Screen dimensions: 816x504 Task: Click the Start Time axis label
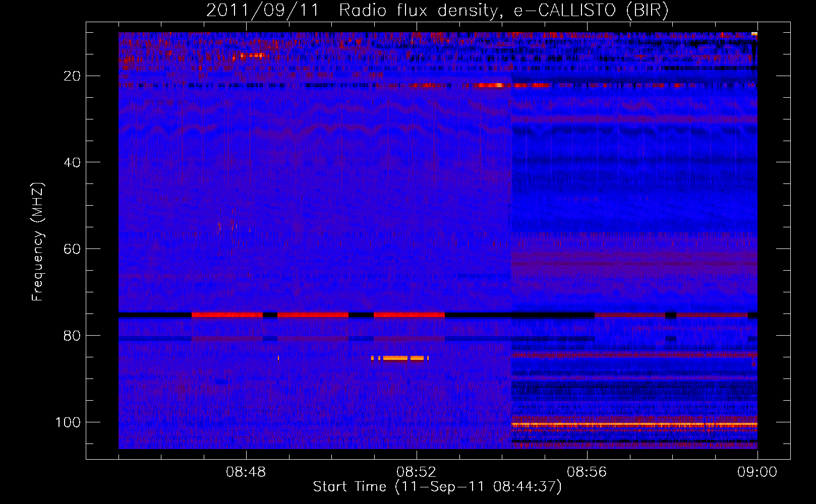pos(437,487)
